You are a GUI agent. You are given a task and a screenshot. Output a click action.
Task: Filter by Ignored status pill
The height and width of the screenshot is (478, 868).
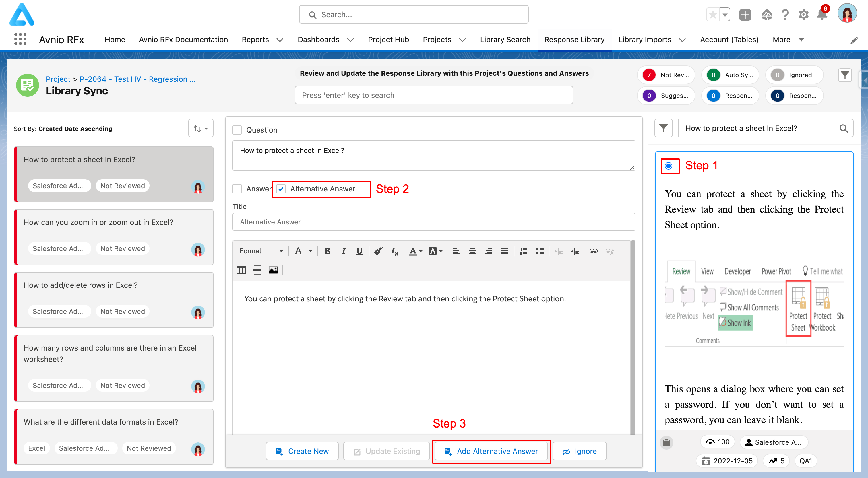(794, 75)
